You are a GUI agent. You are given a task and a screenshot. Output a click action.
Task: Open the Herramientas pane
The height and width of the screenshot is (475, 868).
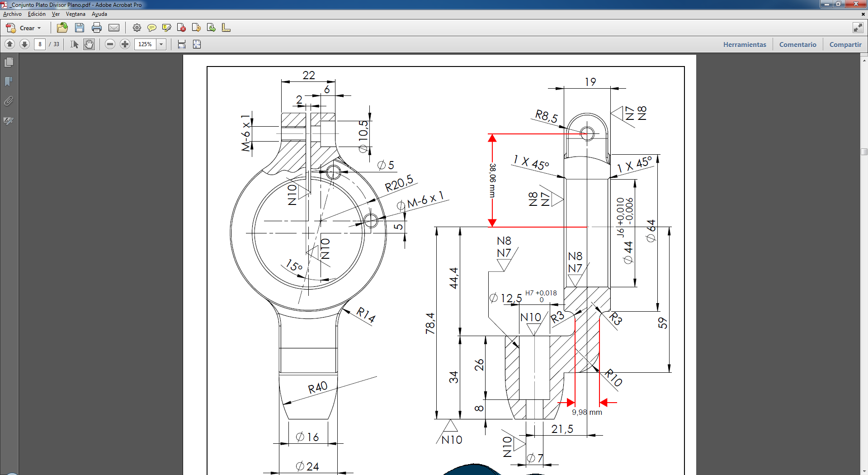745,44
